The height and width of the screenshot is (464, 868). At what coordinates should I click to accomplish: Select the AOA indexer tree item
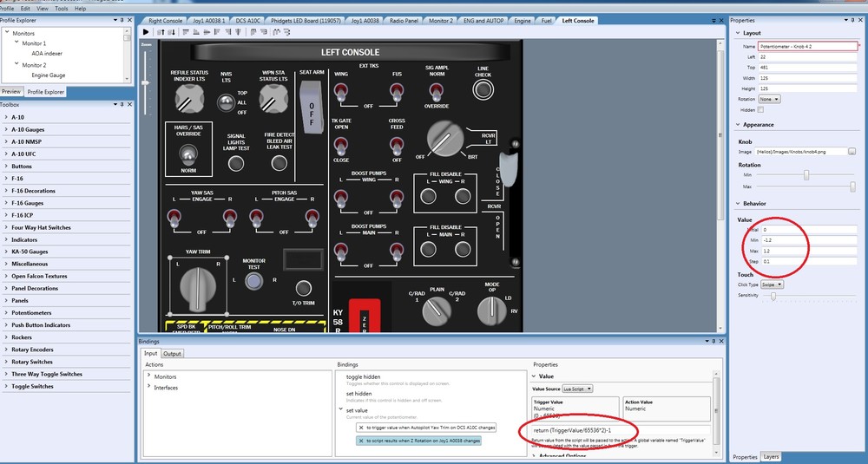point(47,54)
